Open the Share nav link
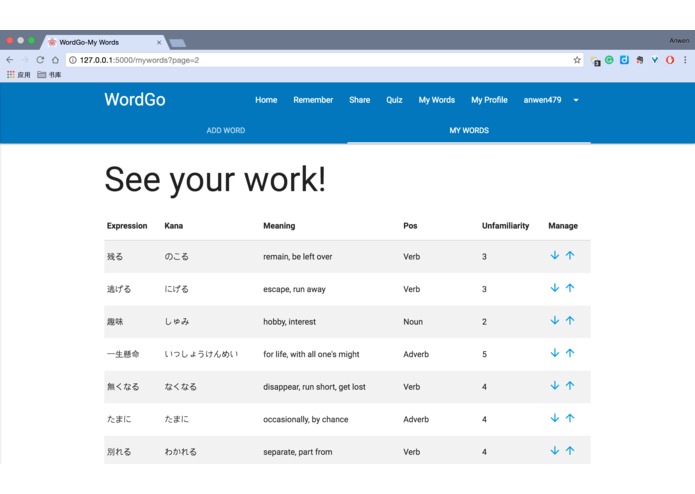 [x=359, y=100]
